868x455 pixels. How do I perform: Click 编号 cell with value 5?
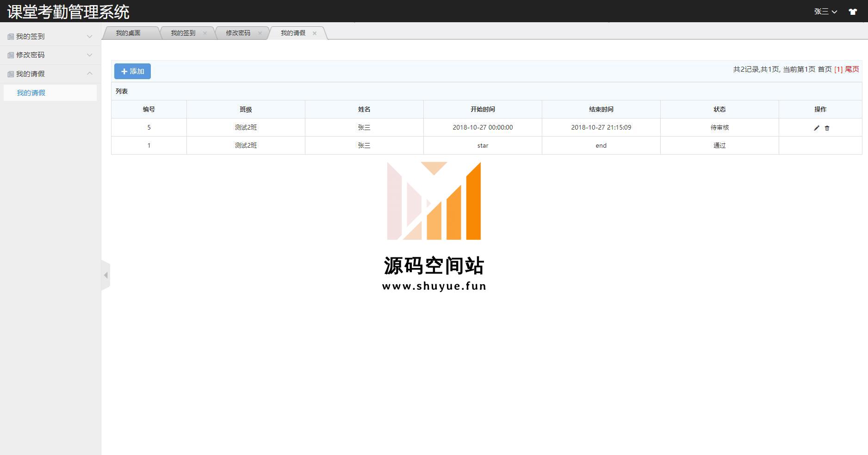[x=149, y=127]
